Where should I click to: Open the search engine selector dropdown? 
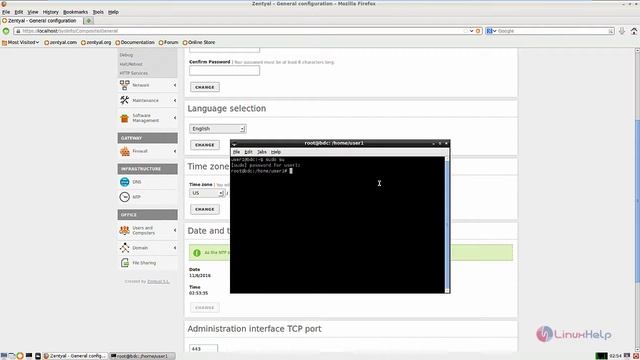pos(491,31)
